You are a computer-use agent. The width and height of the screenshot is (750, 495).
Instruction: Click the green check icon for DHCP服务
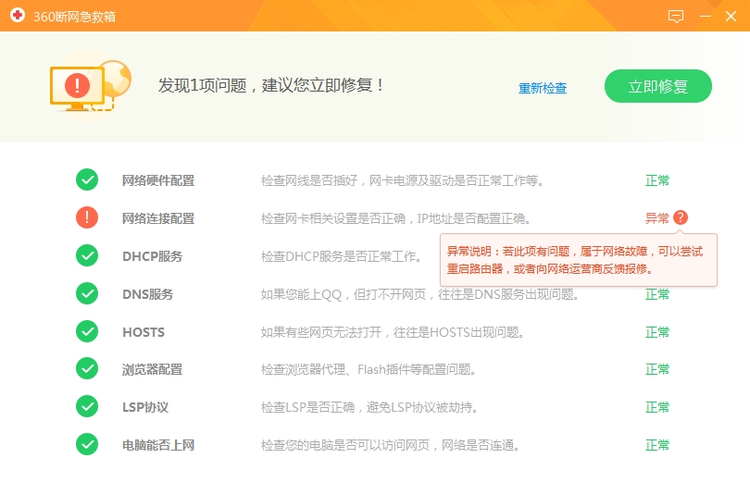tap(87, 255)
